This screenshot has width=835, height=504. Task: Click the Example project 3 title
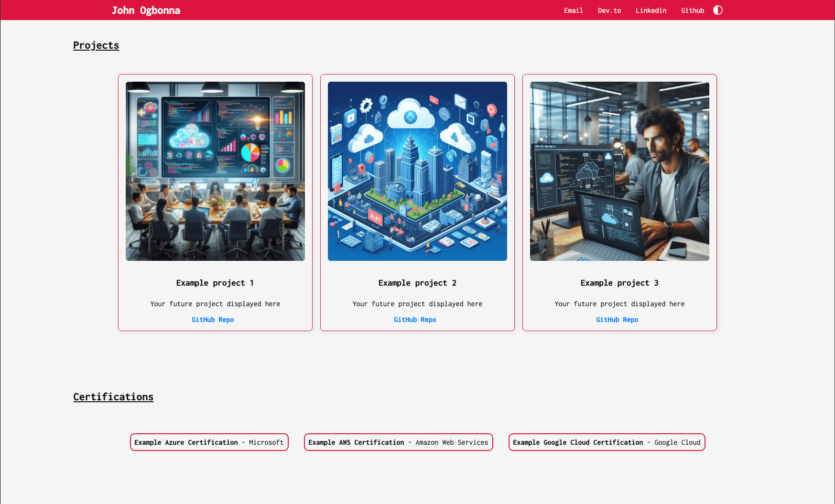pyautogui.click(x=619, y=283)
